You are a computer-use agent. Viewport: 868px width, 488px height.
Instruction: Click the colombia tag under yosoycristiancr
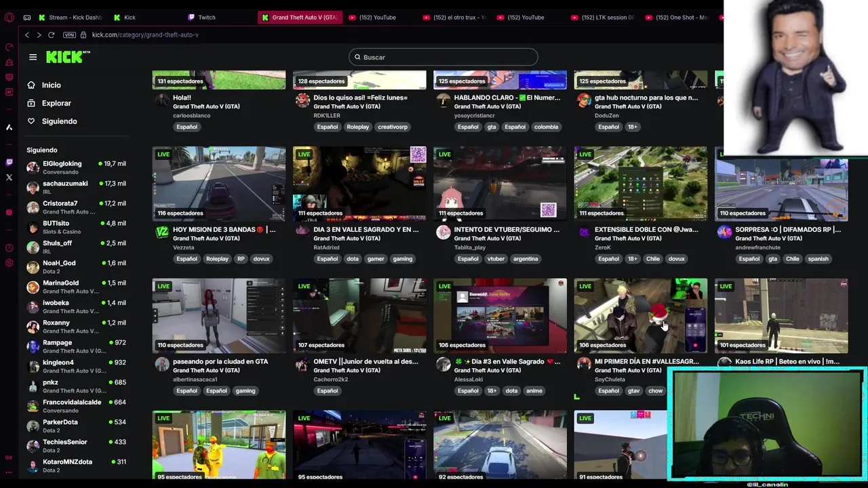(x=546, y=127)
